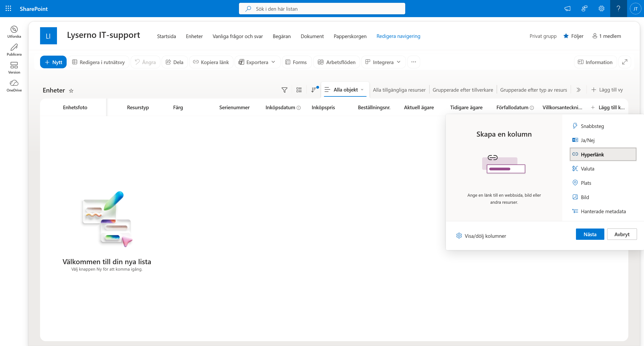Go to the Startsida navigation item
The width and height of the screenshot is (644, 346).
click(x=166, y=36)
